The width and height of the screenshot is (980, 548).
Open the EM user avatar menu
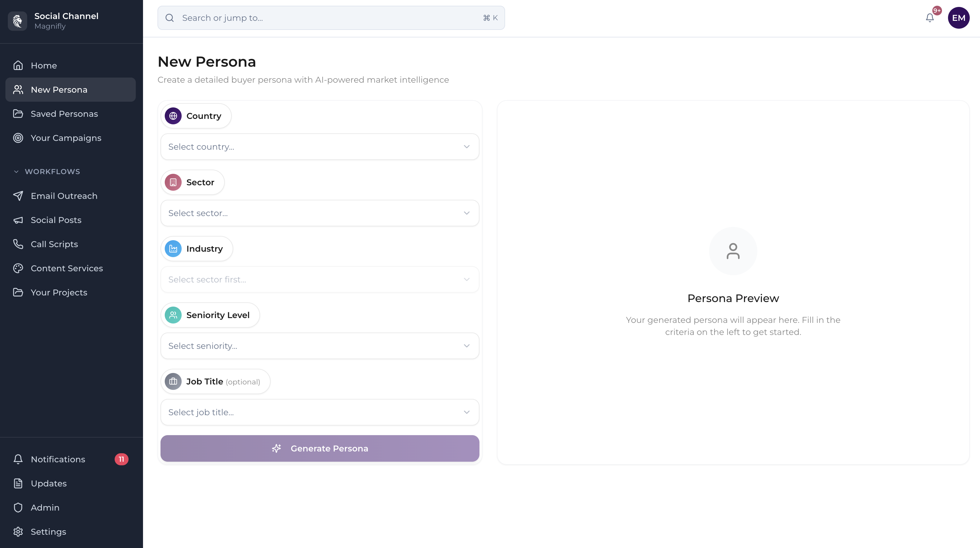pos(958,18)
